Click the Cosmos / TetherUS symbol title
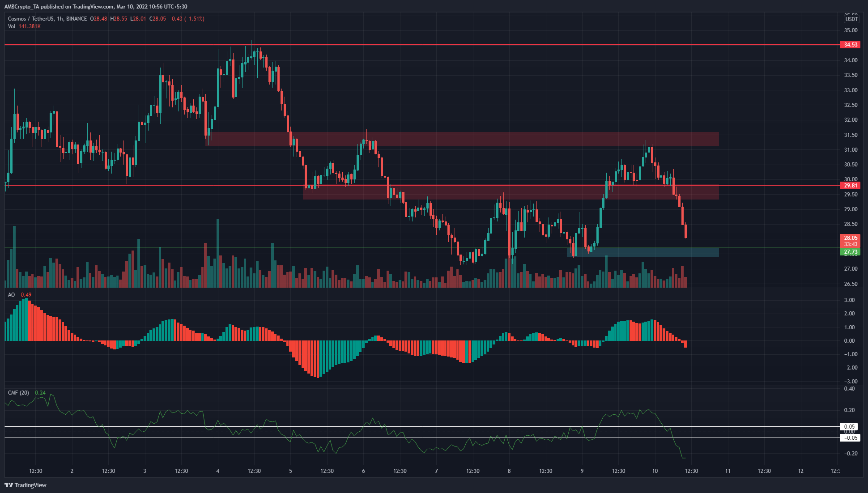Image resolution: width=868 pixels, height=493 pixels. 30,19
